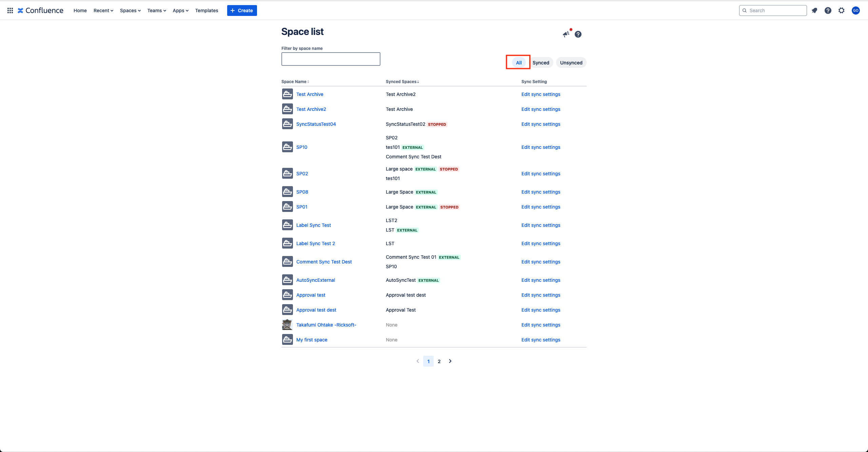Expand the Apps dropdown menu
Screen dimensions: 868x452
(x=180, y=11)
